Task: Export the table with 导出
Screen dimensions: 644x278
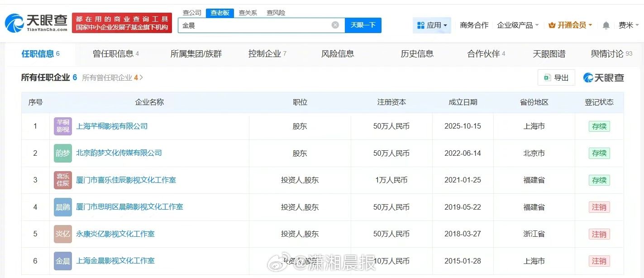Action: (x=556, y=77)
